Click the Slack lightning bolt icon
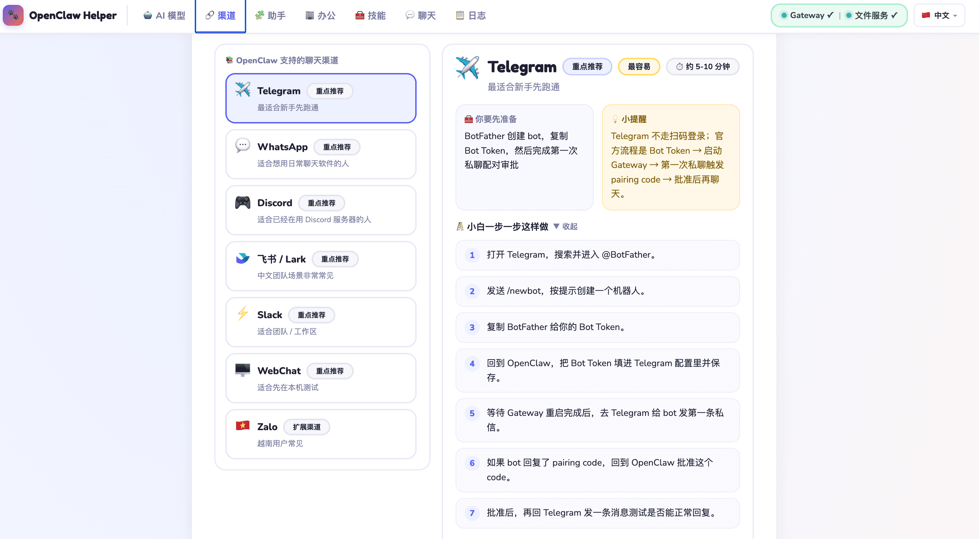Screen dimensions: 980x539 (x=242, y=314)
